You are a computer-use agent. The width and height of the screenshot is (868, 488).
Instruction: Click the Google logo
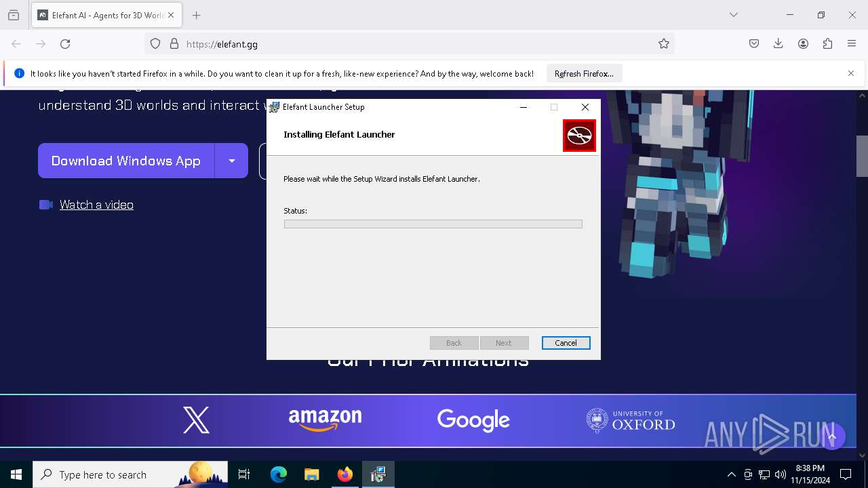point(473,420)
